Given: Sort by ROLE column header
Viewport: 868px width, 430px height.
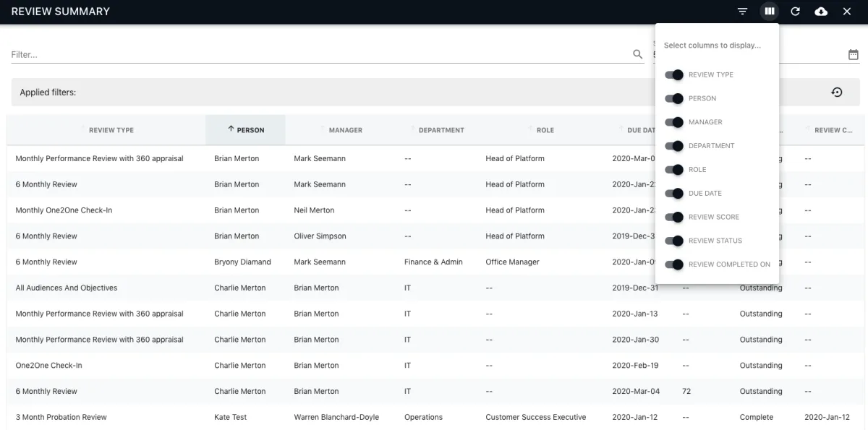Looking at the screenshot, I should 545,130.
